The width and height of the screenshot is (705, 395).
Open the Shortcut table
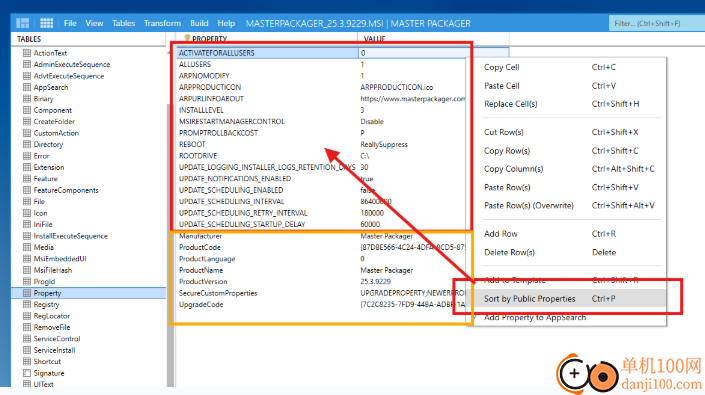47,361
